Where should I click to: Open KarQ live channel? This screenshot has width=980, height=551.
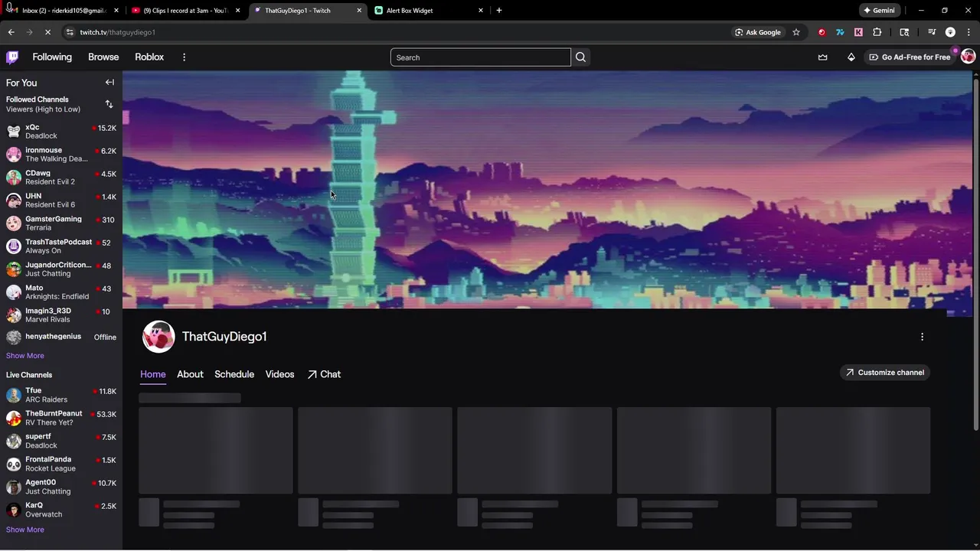(x=61, y=510)
